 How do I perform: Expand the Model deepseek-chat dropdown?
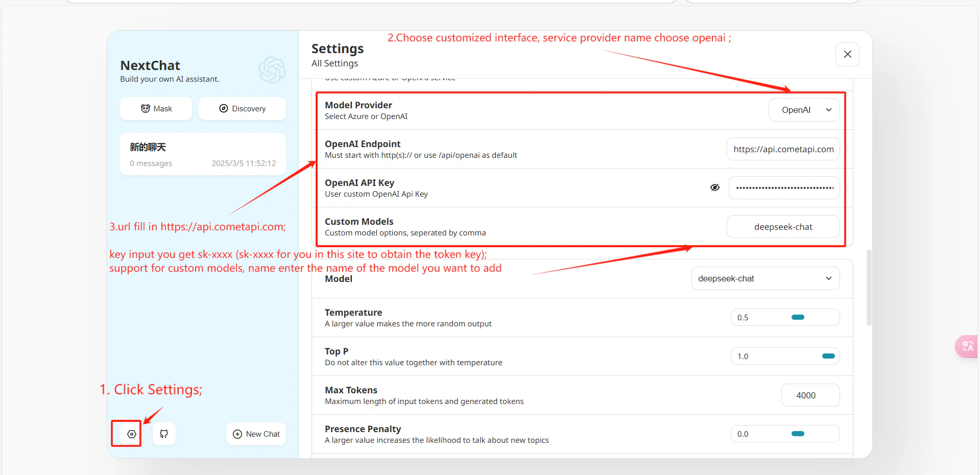pyautogui.click(x=766, y=278)
